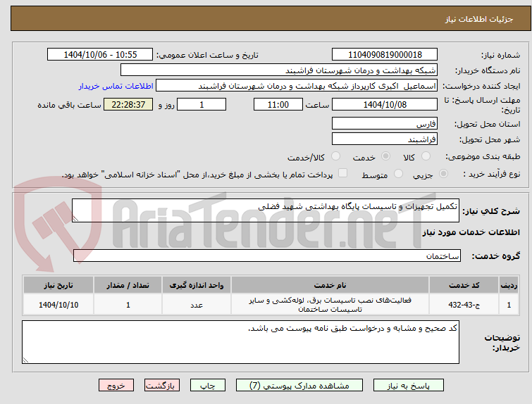Click the buyer organization name field
Viewport: 532px width, 404px height.
tap(279, 70)
